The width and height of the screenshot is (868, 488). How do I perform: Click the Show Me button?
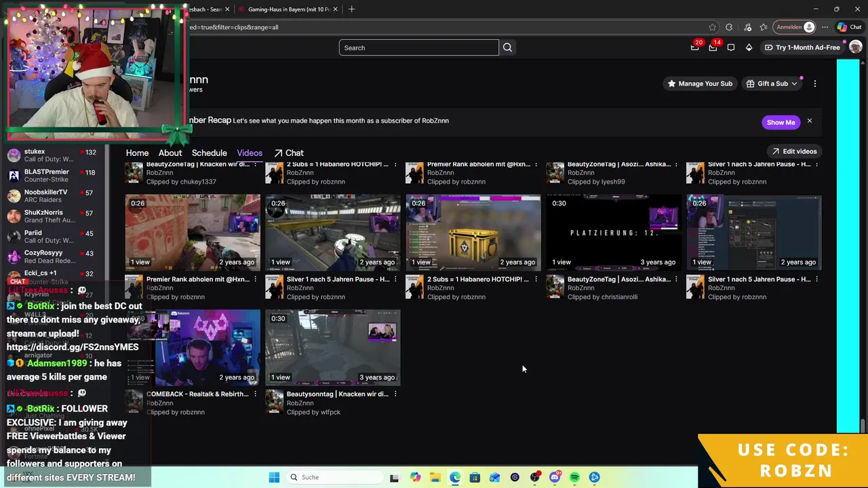pos(781,123)
